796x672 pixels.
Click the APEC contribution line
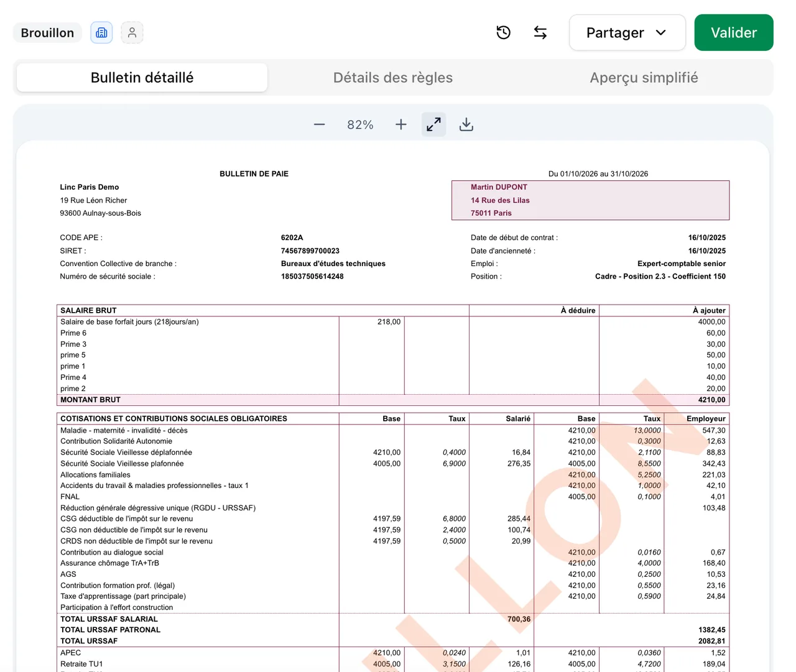[x=393, y=653]
